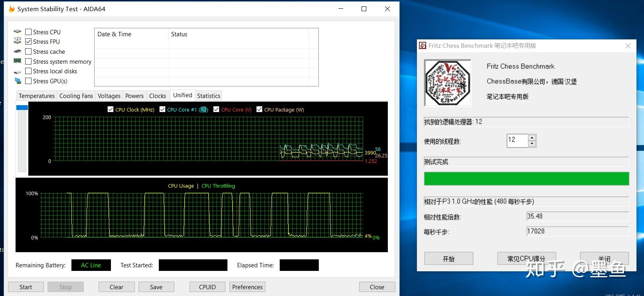The width and height of the screenshot is (644, 296).
Task: Enable the Stress CPU checkbox
Action: 28,32
